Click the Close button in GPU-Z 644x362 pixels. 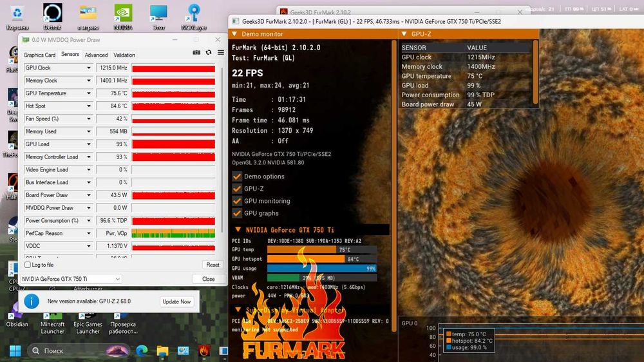coord(208,279)
